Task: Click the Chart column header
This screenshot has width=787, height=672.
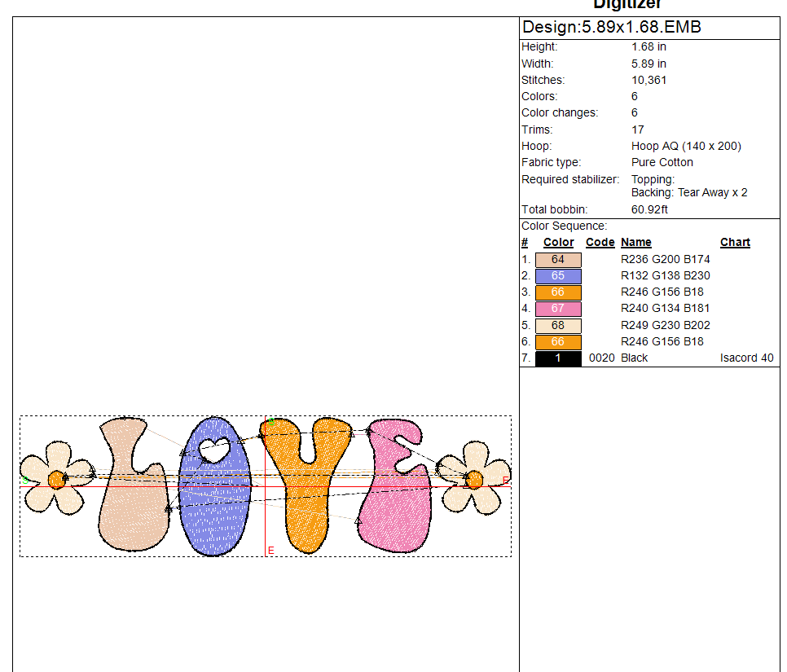Action: 735,243
